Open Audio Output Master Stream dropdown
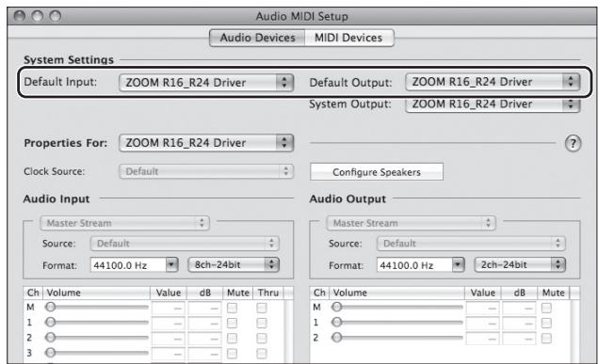This screenshot has height=364, width=598. point(412,223)
